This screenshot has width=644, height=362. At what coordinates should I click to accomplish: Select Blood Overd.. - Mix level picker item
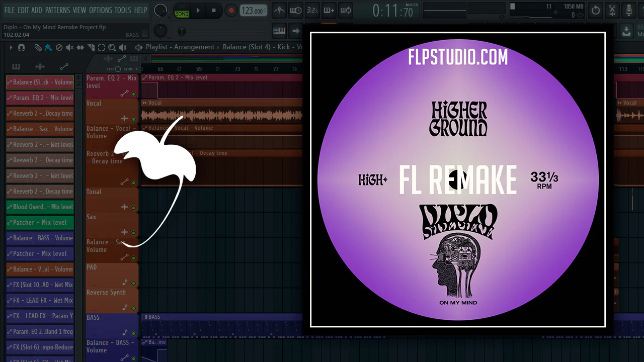pos(40,207)
